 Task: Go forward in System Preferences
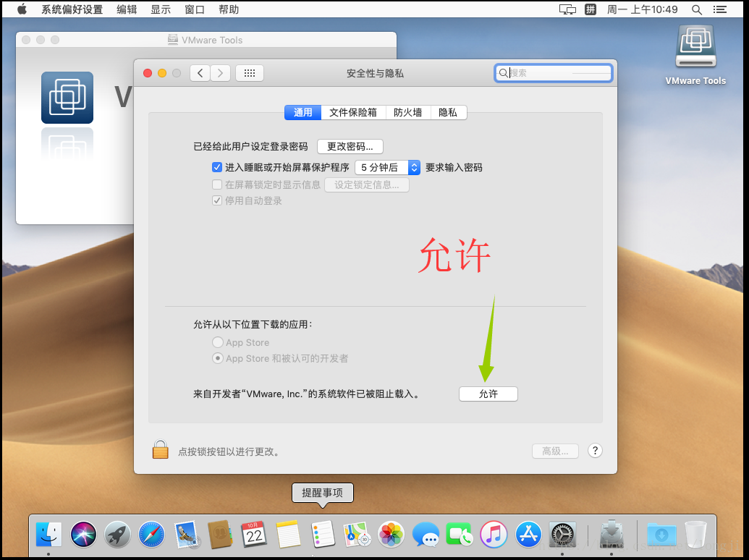tap(220, 73)
